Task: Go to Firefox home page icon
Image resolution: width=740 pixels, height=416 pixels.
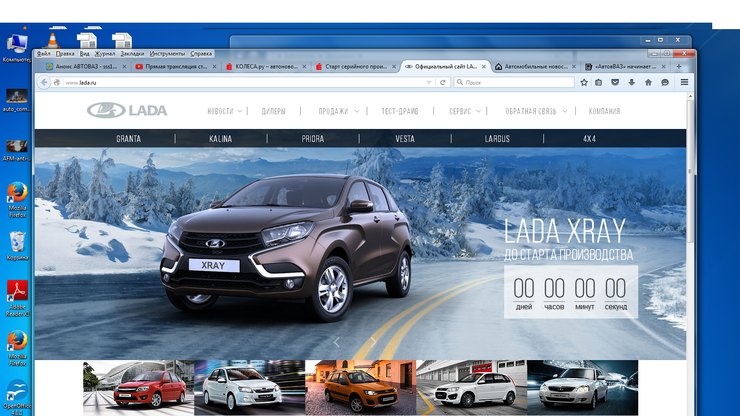Action: tap(648, 82)
